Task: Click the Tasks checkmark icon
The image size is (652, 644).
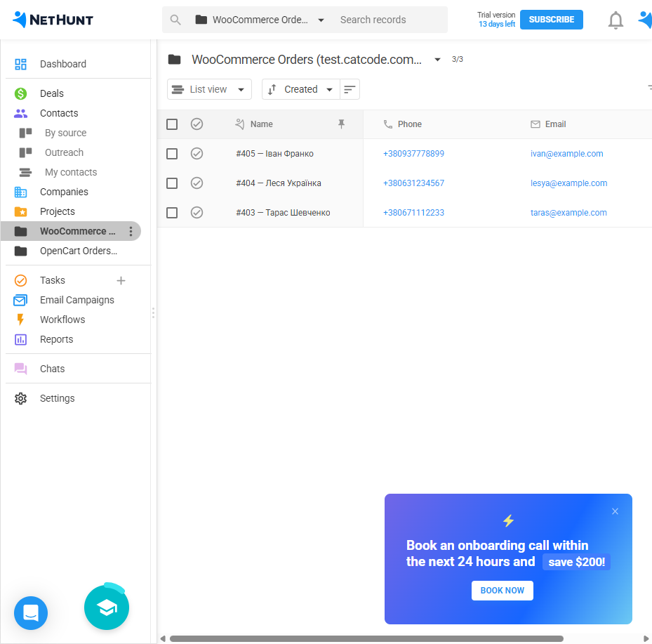Action: (x=20, y=280)
